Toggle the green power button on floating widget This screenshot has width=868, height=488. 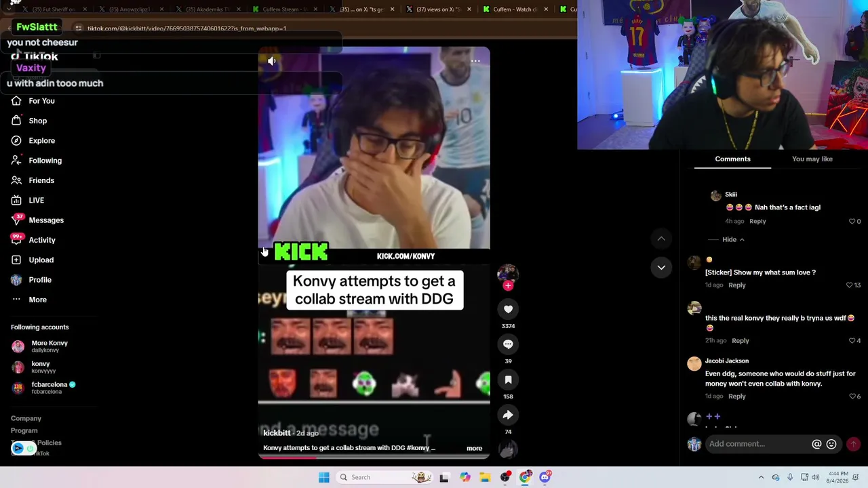(31, 449)
